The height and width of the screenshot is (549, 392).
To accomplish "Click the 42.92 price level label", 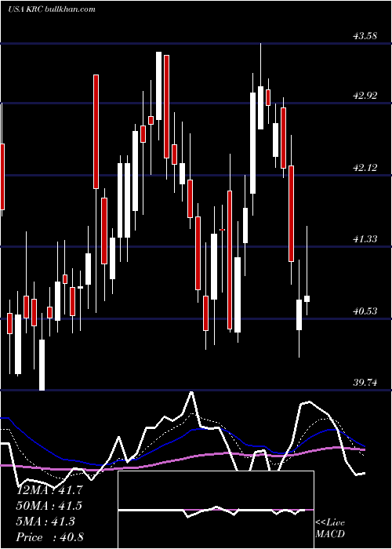I will point(365,95).
